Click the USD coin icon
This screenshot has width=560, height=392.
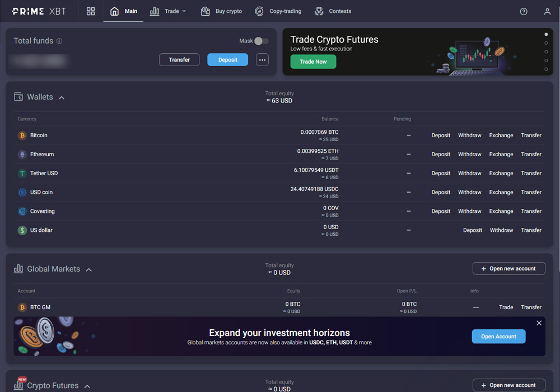click(x=22, y=192)
